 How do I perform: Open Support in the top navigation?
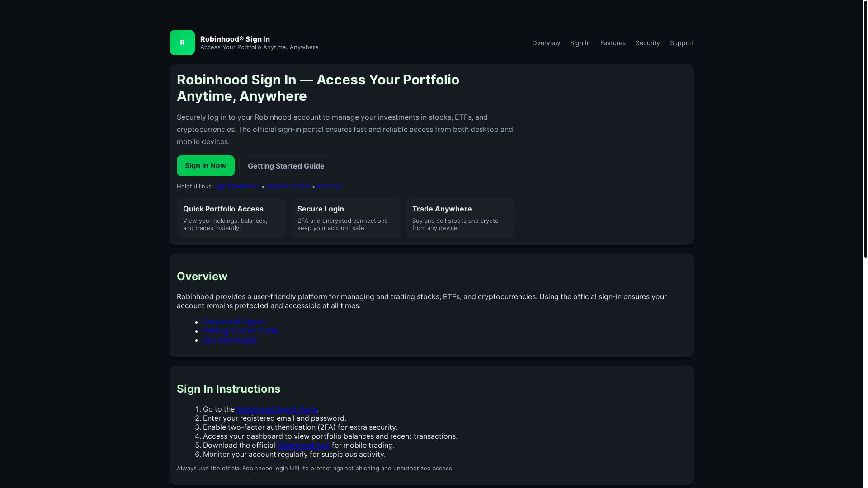[682, 43]
